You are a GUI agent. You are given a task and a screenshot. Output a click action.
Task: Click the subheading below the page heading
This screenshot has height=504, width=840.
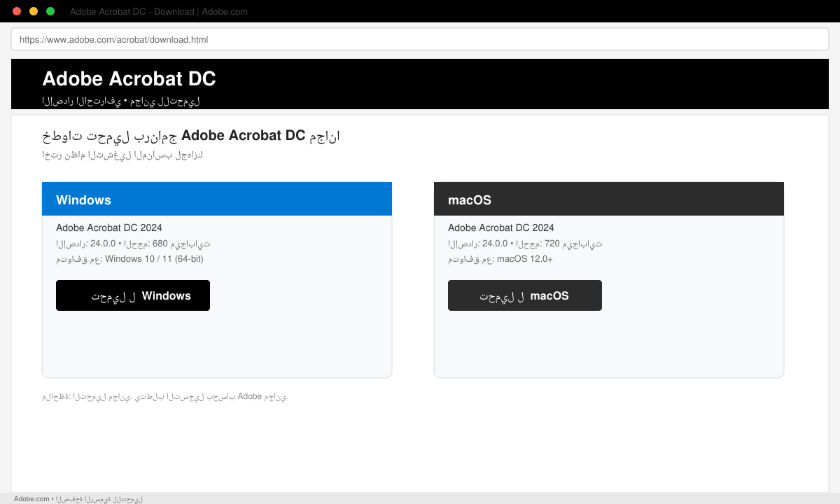(122, 155)
